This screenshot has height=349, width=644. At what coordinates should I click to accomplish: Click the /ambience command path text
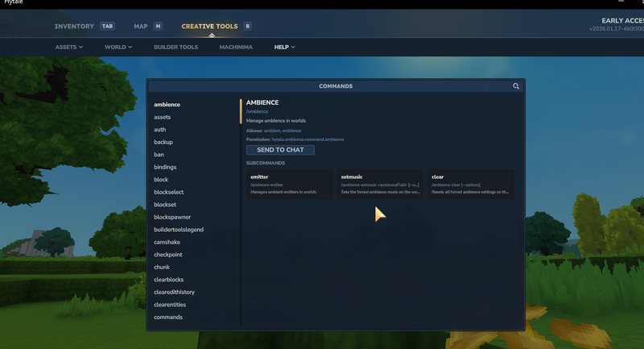257,111
